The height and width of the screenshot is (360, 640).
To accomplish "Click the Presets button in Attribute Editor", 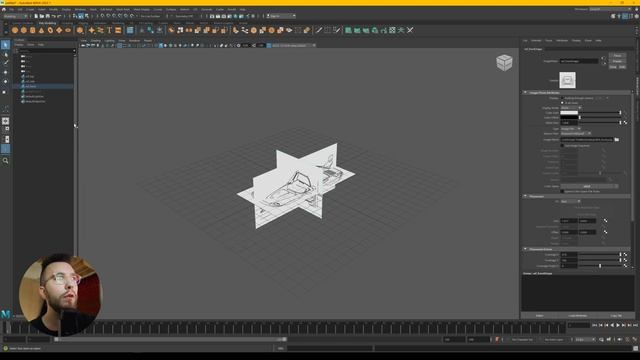I will pos(617,61).
